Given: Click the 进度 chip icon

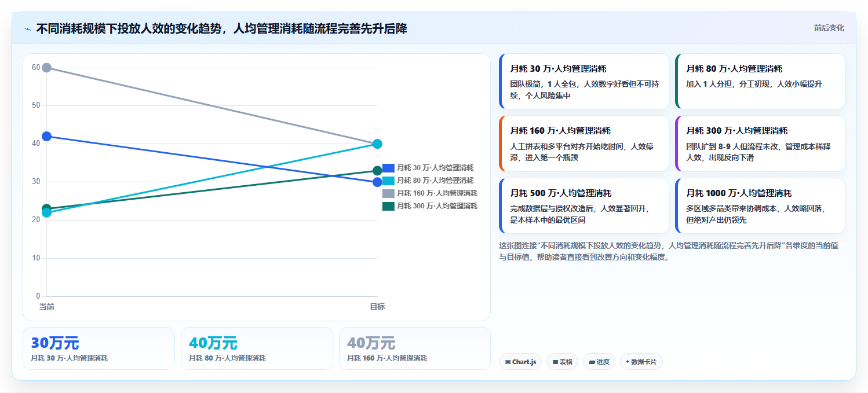Looking at the screenshot, I should click(x=592, y=362).
